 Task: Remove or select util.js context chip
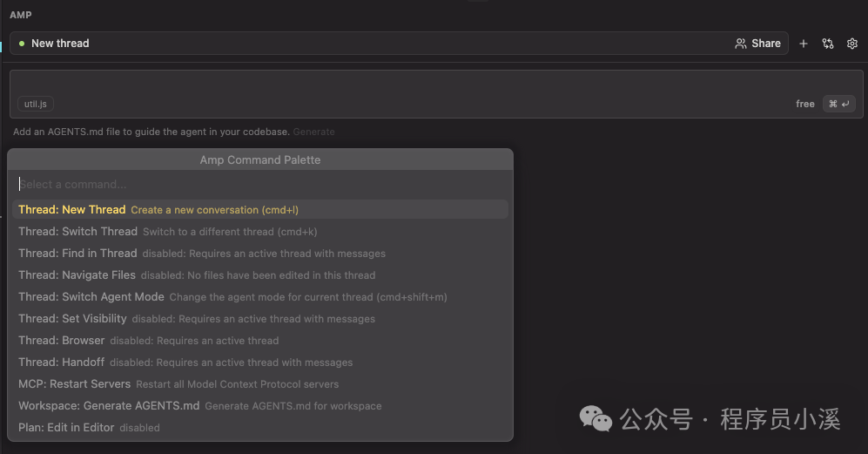[36, 104]
